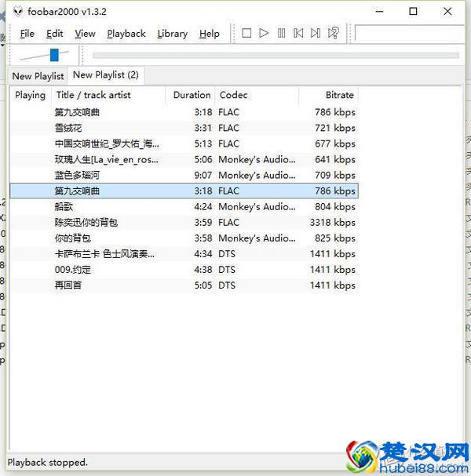Screen dimensions: 471x476
Task: Click the 9:07 duration cell
Action: tap(203, 175)
